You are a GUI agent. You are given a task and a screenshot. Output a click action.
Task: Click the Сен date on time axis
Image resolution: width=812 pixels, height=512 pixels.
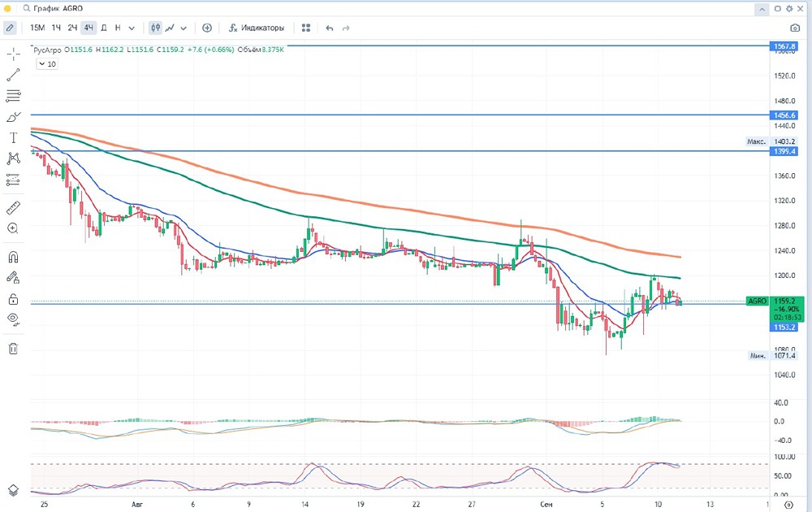pos(546,504)
